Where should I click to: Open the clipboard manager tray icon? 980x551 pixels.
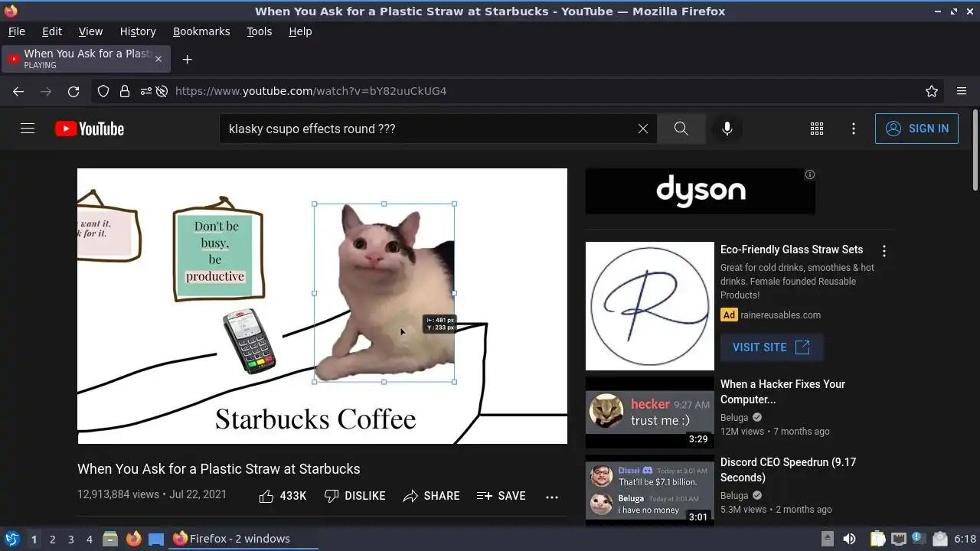pos(877,539)
